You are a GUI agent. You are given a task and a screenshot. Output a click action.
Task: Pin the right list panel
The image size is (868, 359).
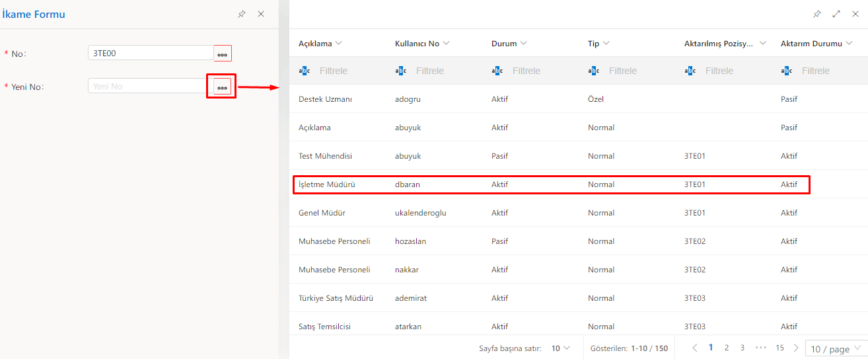point(817,14)
